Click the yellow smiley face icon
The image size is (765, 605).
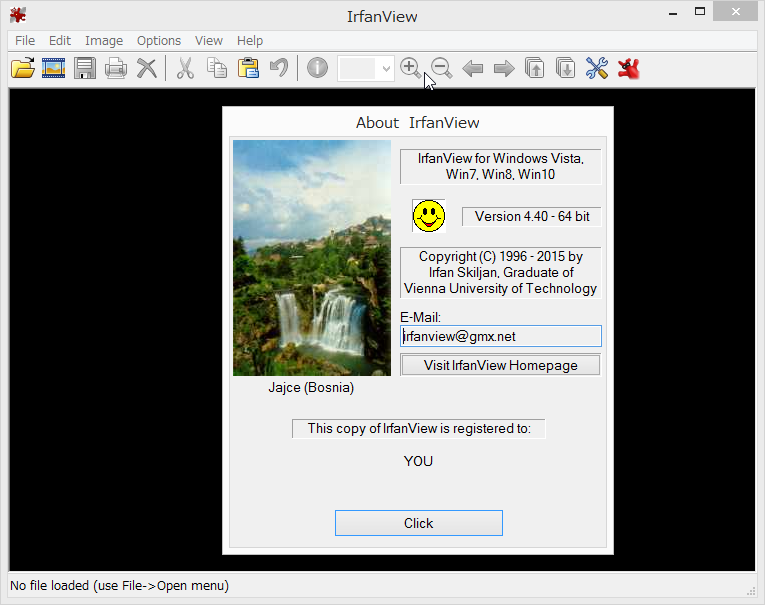pyautogui.click(x=429, y=216)
